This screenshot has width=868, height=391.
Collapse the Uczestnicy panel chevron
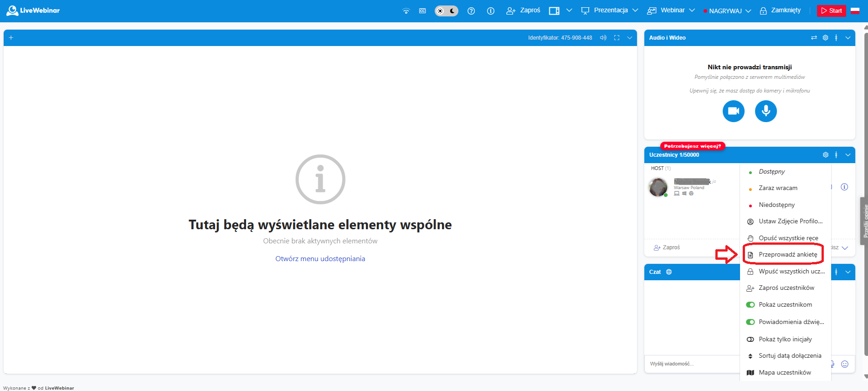[847, 155]
